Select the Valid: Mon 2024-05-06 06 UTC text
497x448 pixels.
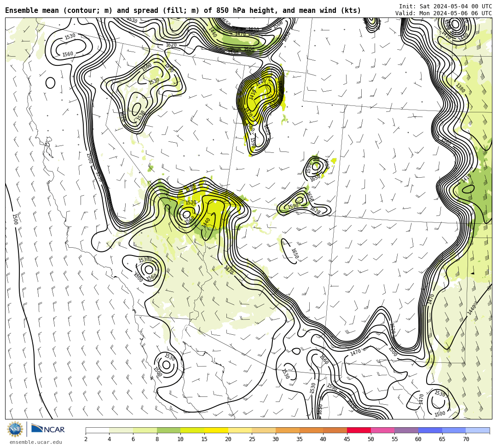tap(444, 13)
